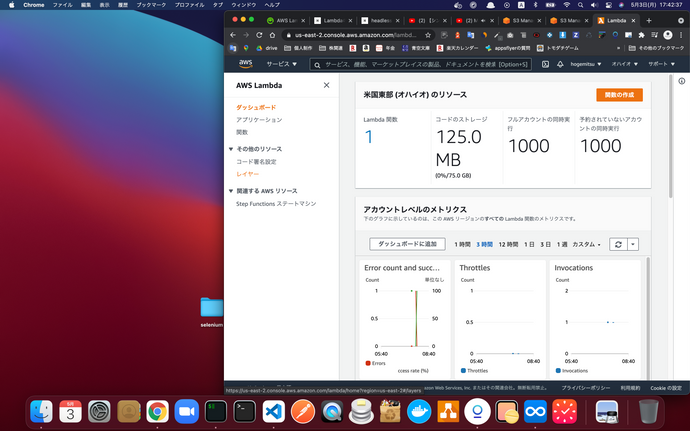
Task: Open the Chrome extensions puzzle icon
Action: click(x=642, y=35)
